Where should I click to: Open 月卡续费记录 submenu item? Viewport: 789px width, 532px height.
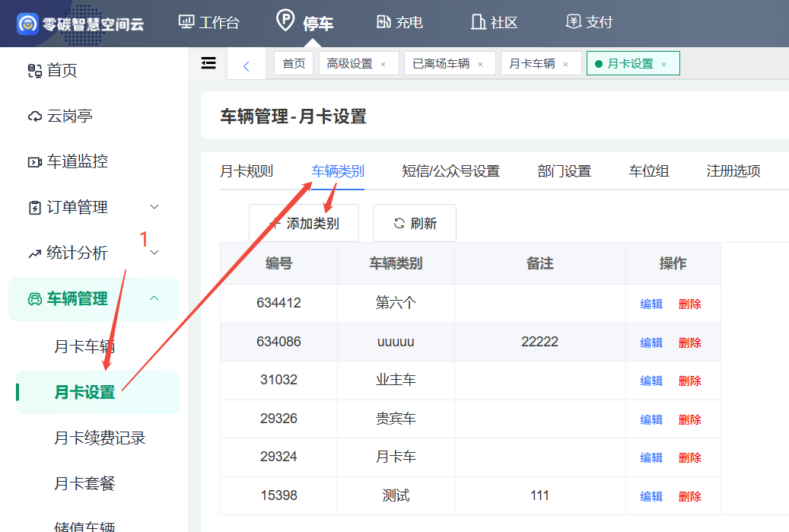pos(100,438)
